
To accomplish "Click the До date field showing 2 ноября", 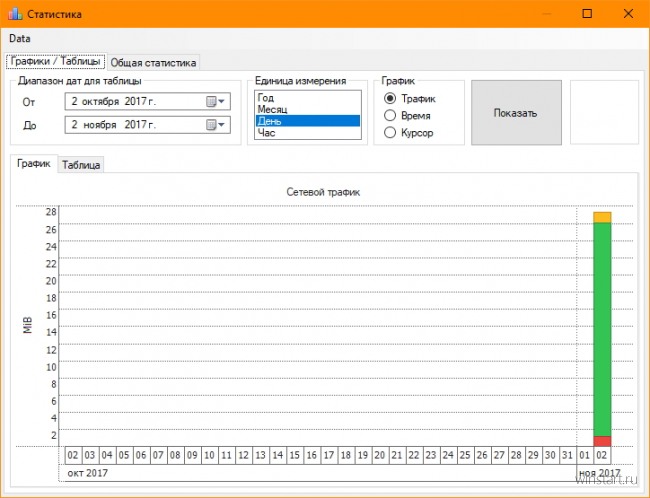I will (147, 125).
